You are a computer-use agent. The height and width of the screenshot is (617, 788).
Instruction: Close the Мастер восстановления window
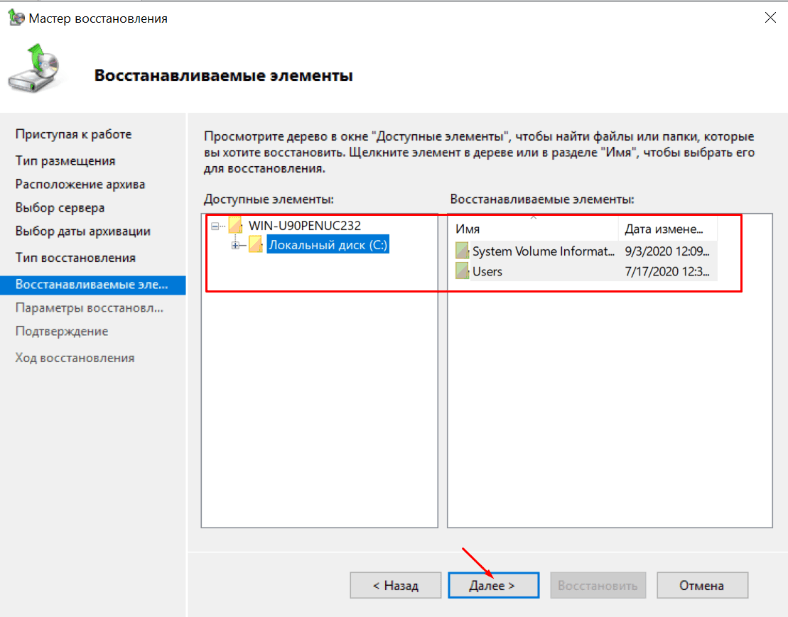point(770,18)
